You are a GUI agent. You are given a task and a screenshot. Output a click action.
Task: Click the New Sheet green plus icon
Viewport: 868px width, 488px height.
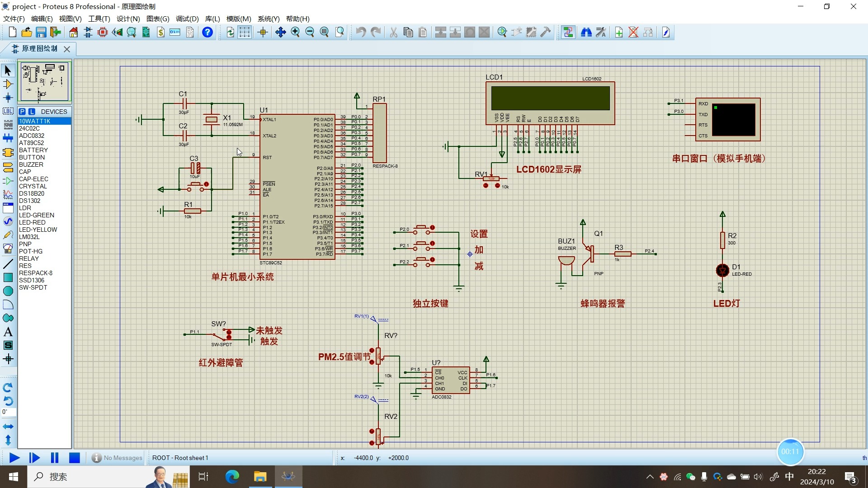tap(619, 32)
